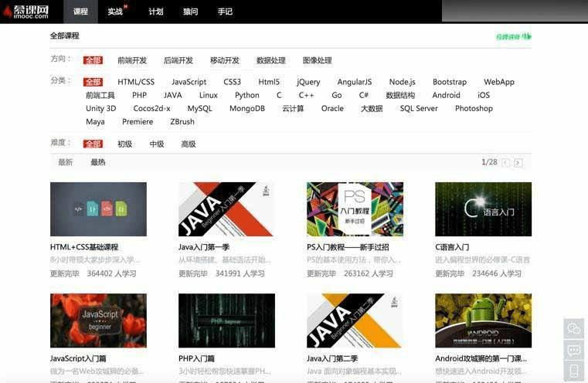Choose the Go category

tap(337, 95)
